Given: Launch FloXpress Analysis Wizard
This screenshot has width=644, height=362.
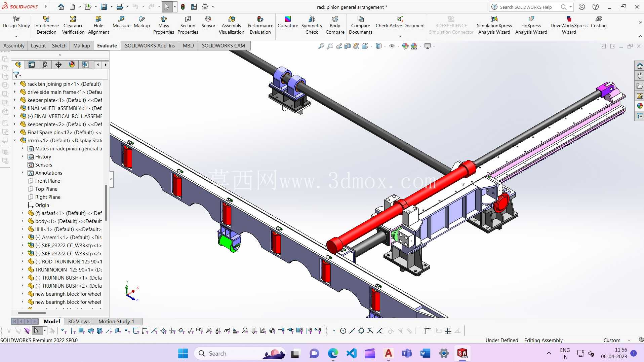Looking at the screenshot, I should (531, 25).
